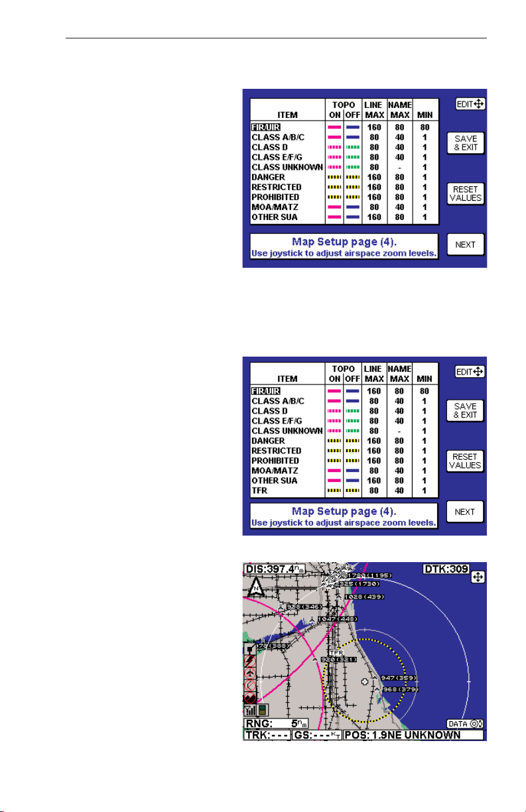526x812 pixels.
Task: Click SAVE & EXIT on page listing TFR
Action: 465,410
